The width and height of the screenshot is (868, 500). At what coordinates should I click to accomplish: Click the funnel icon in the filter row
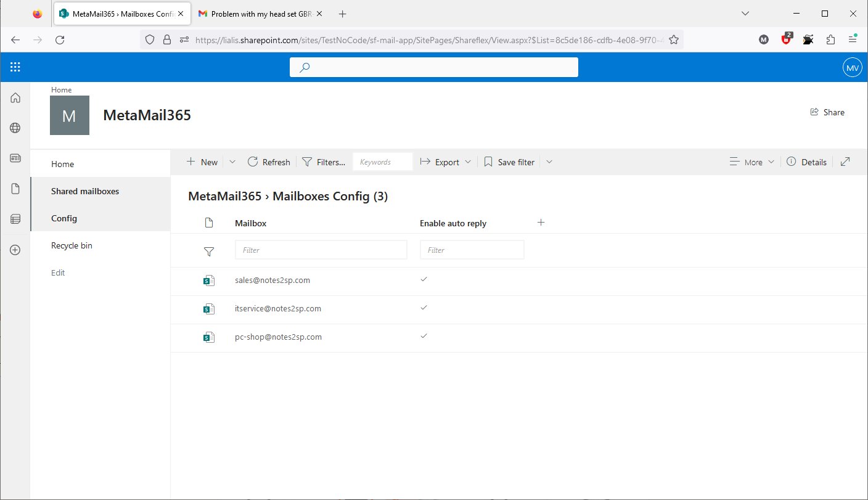point(209,251)
